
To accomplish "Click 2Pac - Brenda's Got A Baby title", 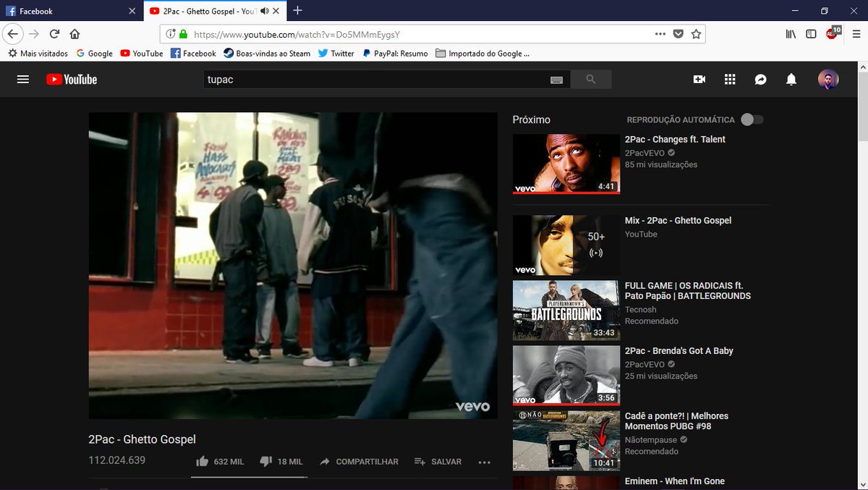I will 679,351.
